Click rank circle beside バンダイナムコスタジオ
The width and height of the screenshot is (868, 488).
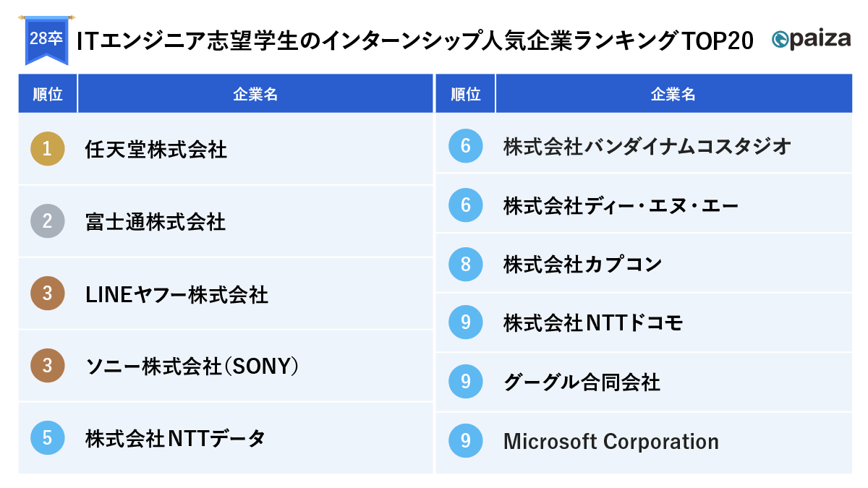point(465,147)
